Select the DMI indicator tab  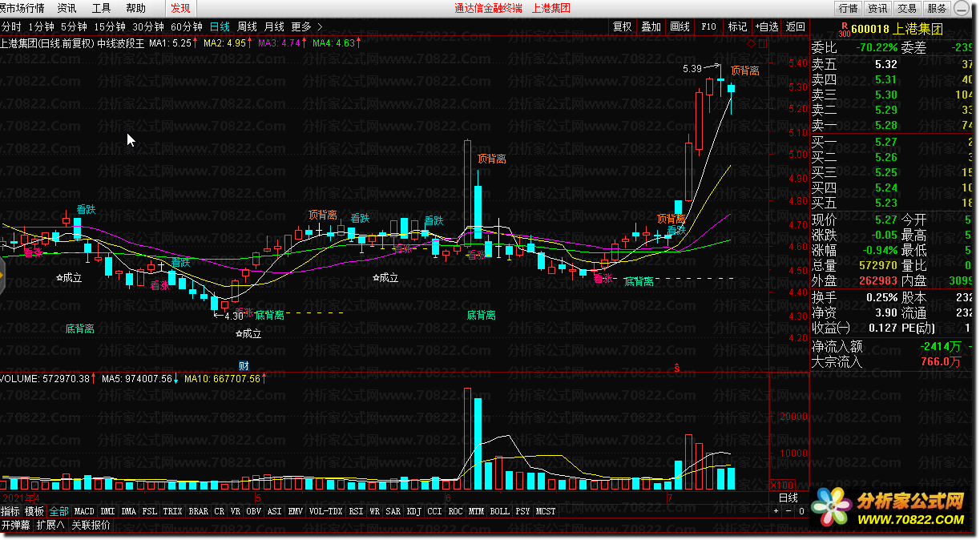108,511
